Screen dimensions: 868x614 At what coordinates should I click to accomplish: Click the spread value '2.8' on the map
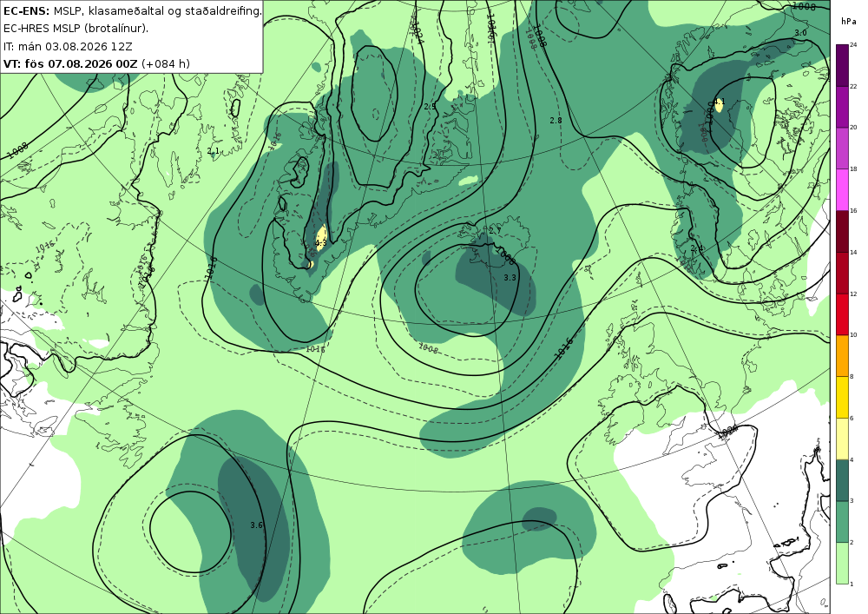pos(556,120)
